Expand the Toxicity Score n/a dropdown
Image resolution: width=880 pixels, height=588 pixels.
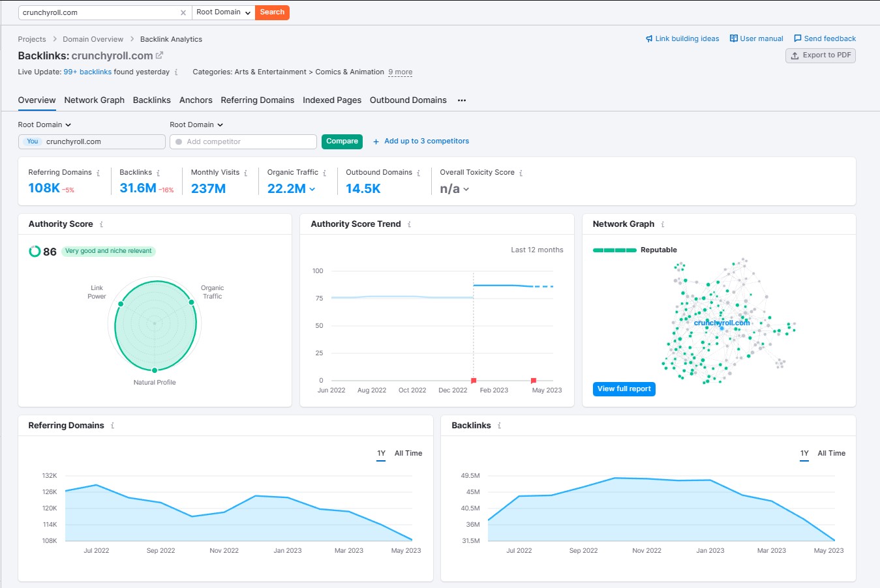tap(466, 189)
